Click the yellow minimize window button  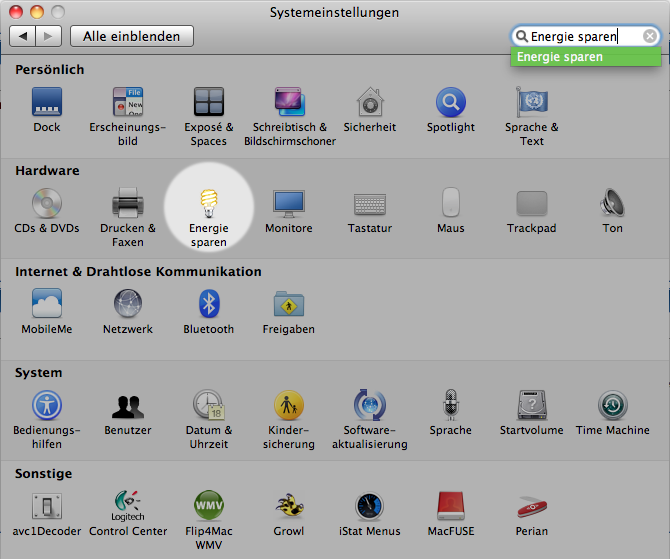coord(37,12)
